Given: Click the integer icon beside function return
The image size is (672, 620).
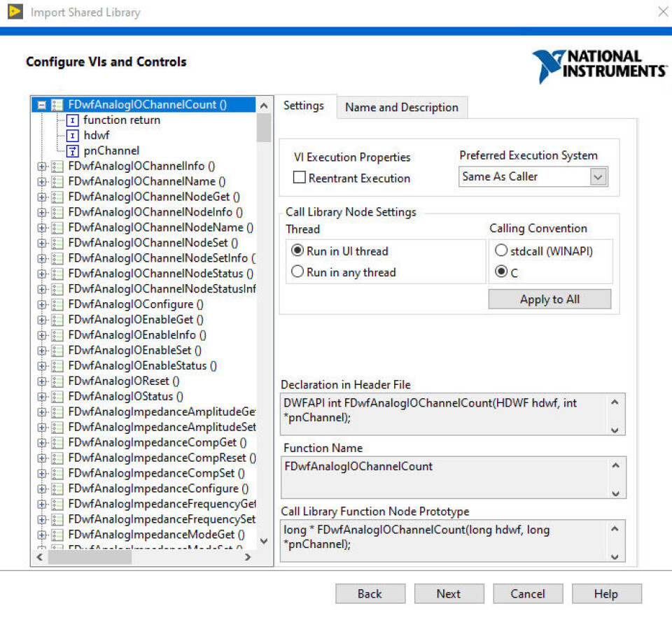Looking at the screenshot, I should 72,120.
